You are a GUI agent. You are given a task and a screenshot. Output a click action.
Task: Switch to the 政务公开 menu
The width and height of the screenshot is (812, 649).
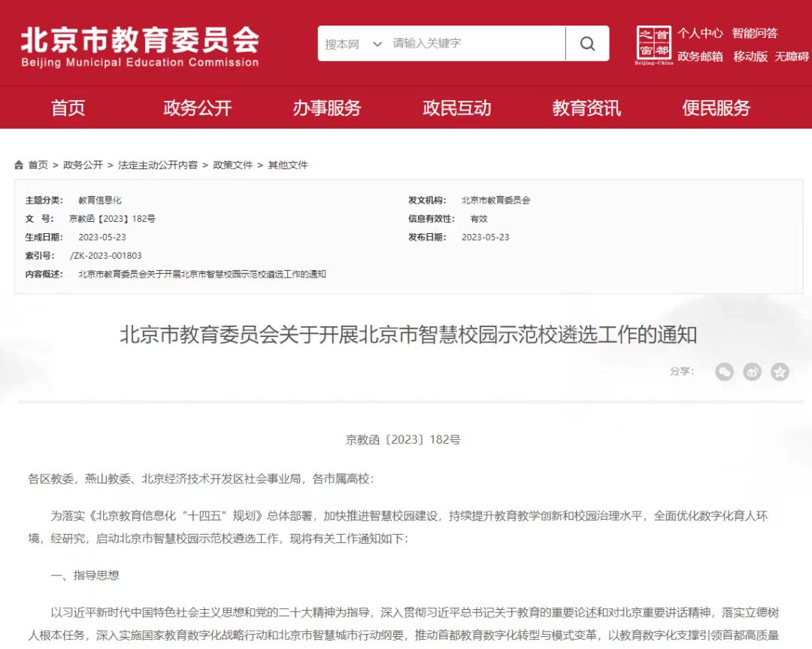(x=197, y=108)
